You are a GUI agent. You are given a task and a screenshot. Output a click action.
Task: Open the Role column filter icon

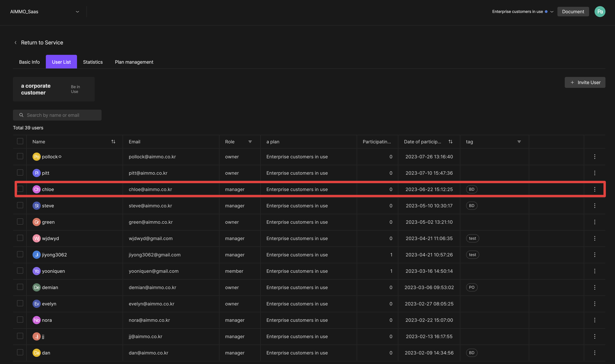click(x=250, y=141)
